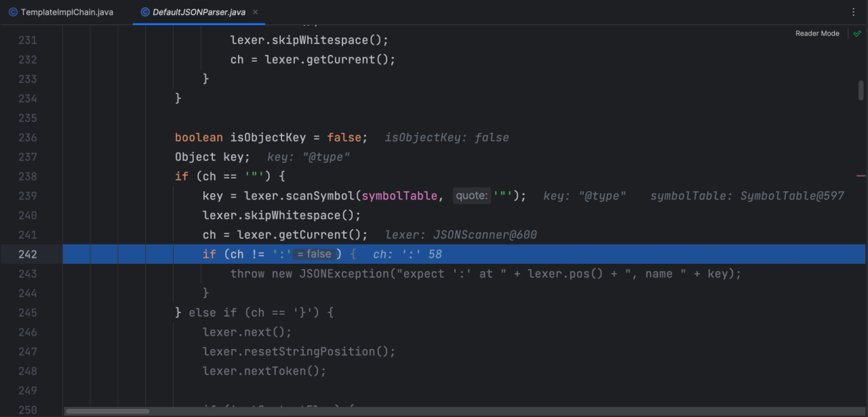The height and width of the screenshot is (417, 868).
Task: Click the '= false' inline evaluation hint
Action: tap(314, 254)
